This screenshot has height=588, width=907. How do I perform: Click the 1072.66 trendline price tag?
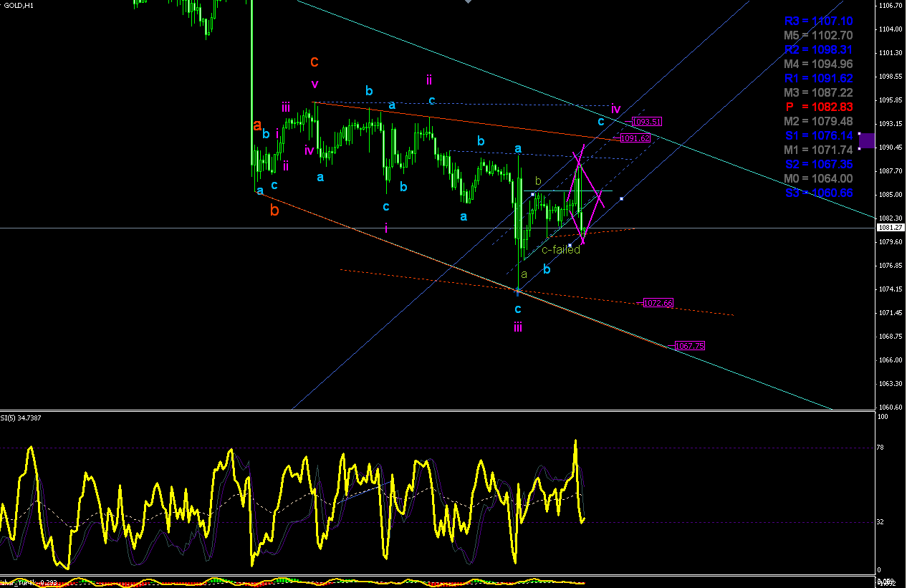click(x=658, y=303)
